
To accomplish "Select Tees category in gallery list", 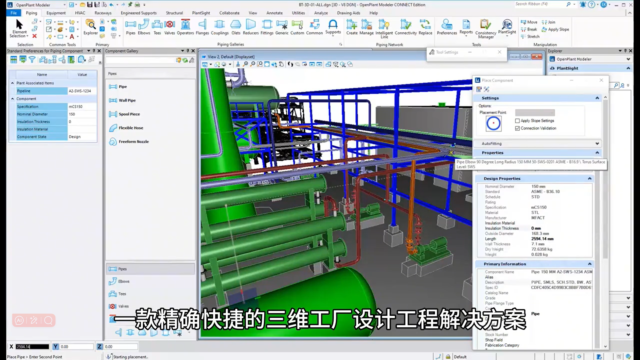I will click(150, 294).
